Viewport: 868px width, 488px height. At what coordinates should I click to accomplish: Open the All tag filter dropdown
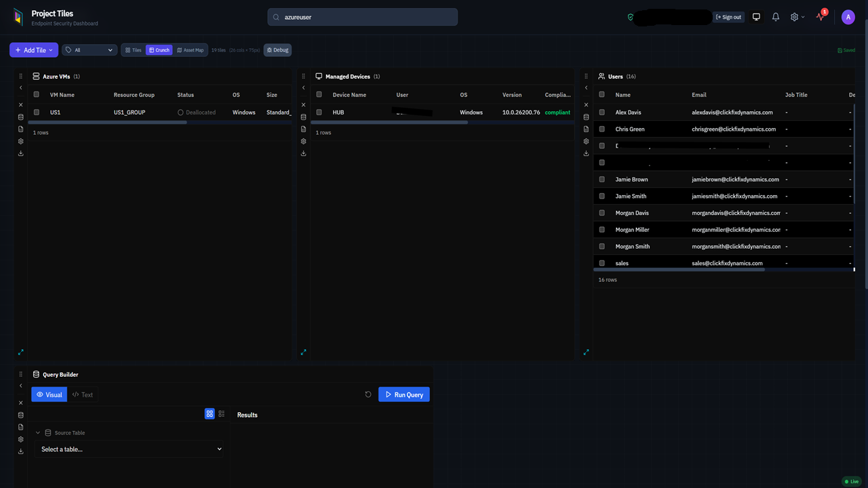coord(89,49)
